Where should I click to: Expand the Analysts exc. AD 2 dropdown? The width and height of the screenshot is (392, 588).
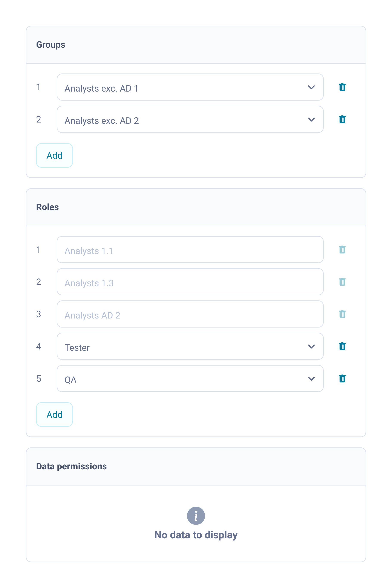pyautogui.click(x=190, y=119)
